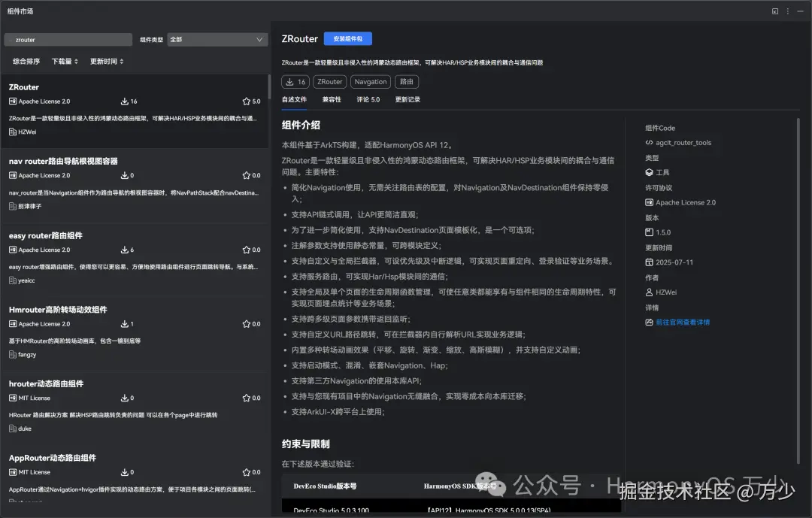Click star icon on AppRouter card
The image size is (812, 518).
click(247, 472)
